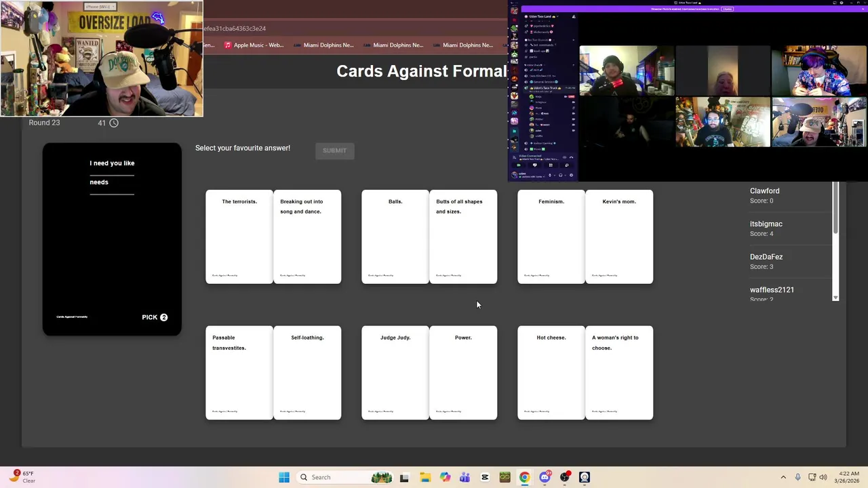Select the "Hot cheese." card
This screenshot has height=488, width=868.
click(551, 373)
